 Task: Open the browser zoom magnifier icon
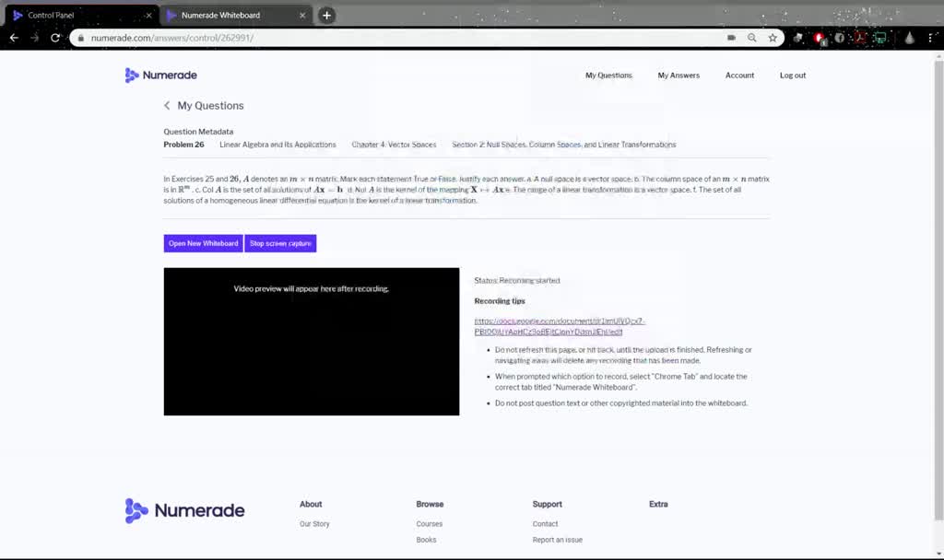pos(752,38)
